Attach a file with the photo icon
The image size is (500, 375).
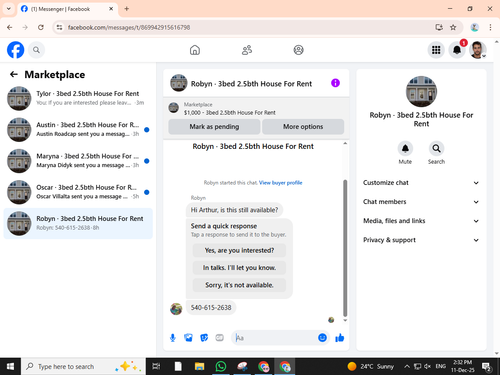(188, 338)
